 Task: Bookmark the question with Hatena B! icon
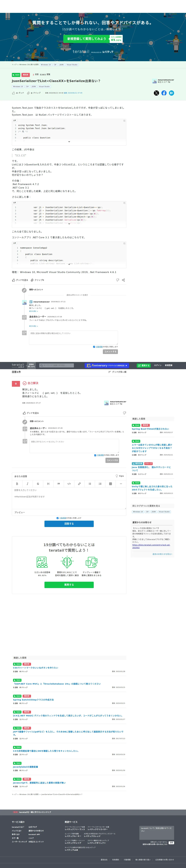pyautogui.click(x=172, y=93)
